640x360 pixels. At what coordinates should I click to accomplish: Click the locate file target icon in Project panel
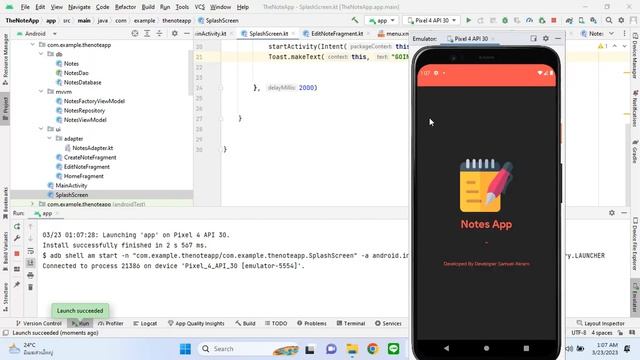[135, 33]
